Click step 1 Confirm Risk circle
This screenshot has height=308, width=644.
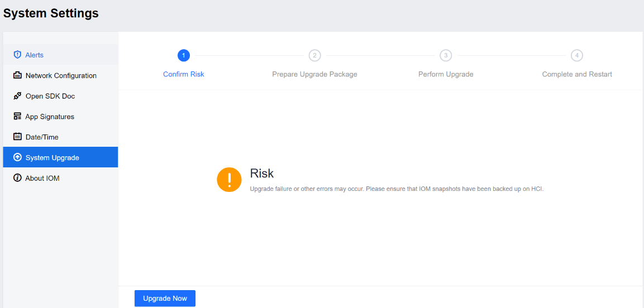184,55
